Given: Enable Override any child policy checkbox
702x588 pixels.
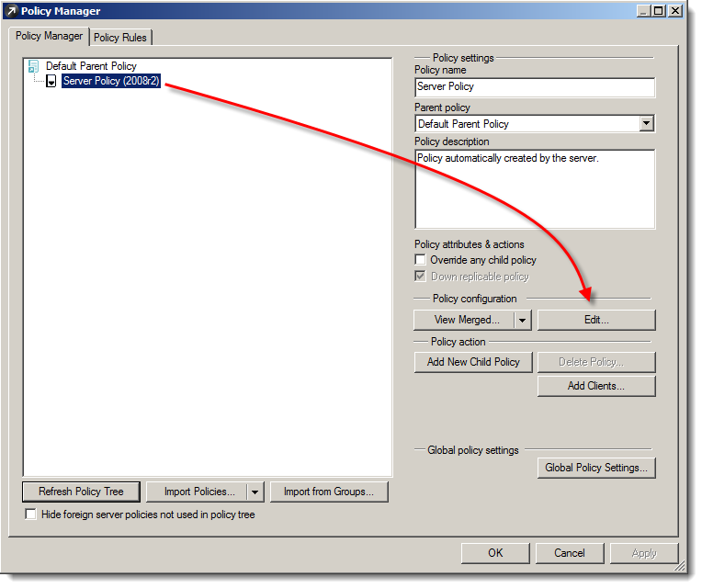Looking at the screenshot, I should 421,260.
